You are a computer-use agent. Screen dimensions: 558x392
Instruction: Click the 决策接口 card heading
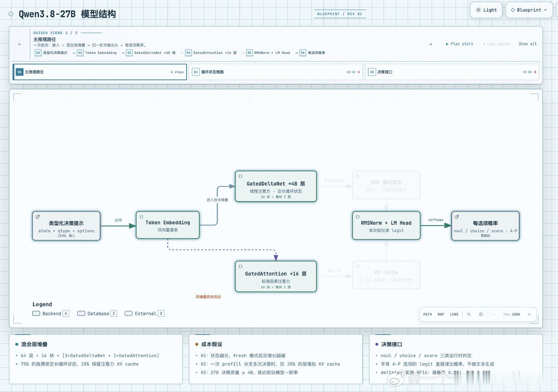pyautogui.click(x=391, y=344)
